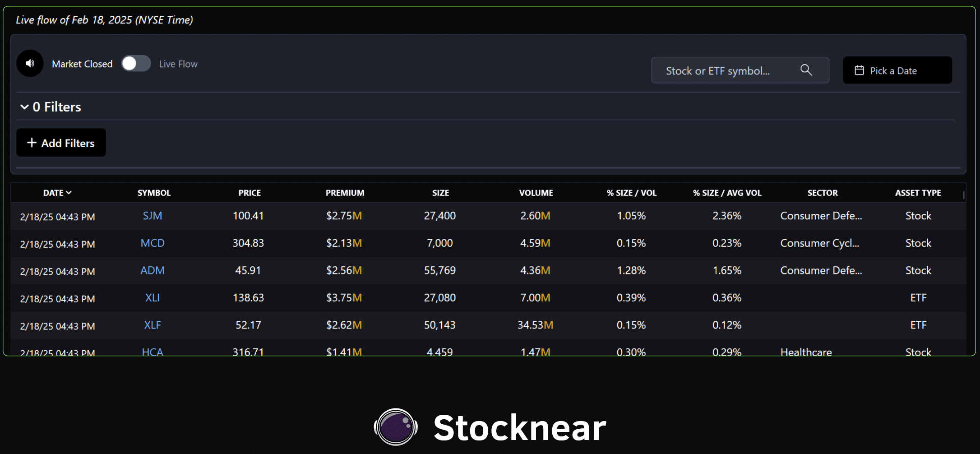Sort by the PRICE column header
The image size is (980, 454).
tap(250, 193)
